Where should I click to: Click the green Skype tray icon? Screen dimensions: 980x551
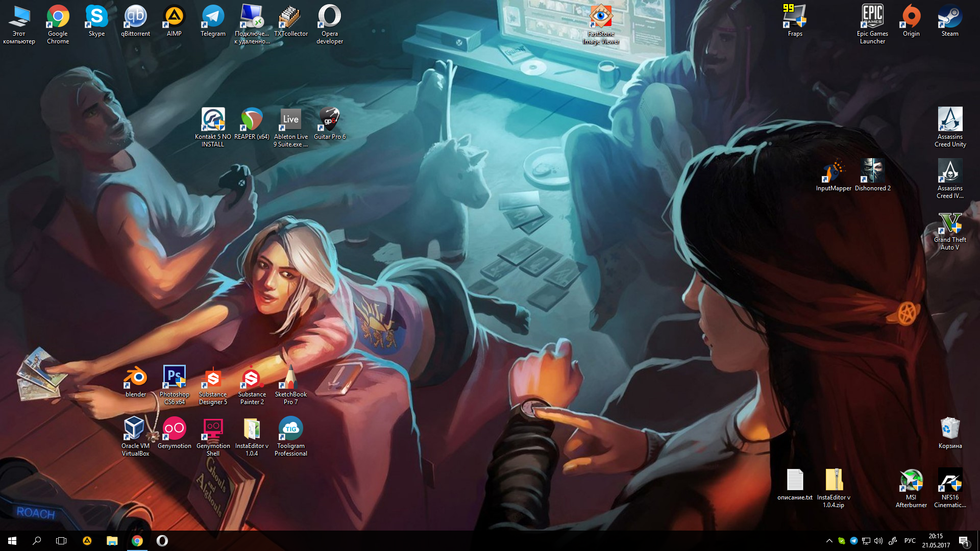842,541
